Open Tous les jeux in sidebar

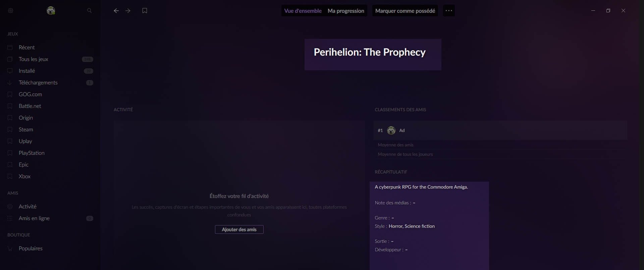(34, 59)
